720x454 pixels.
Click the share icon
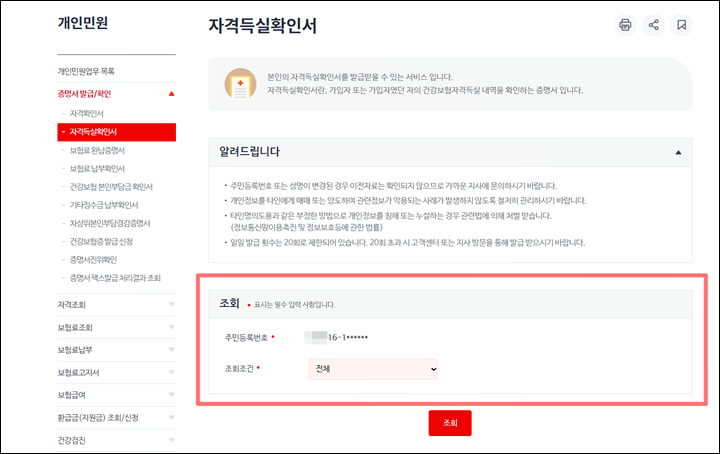tap(653, 25)
